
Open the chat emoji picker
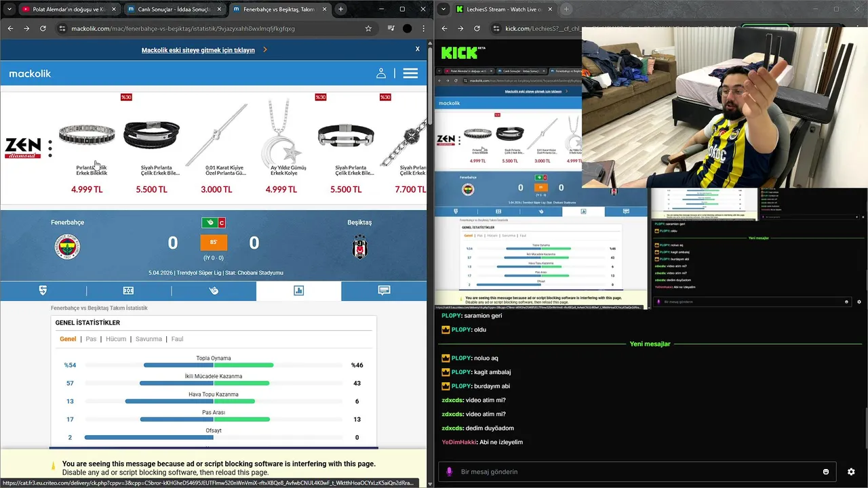click(826, 472)
